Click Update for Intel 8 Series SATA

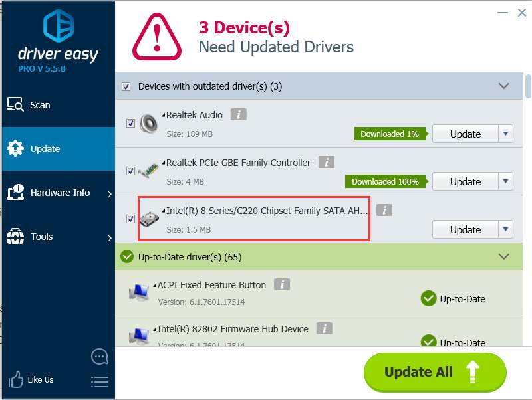(x=465, y=229)
